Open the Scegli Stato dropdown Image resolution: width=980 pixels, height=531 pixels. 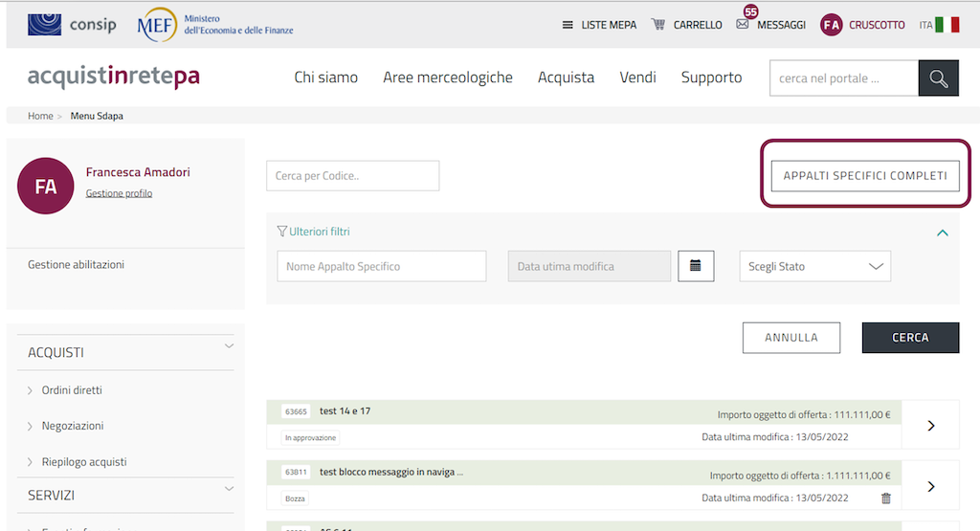pos(814,267)
